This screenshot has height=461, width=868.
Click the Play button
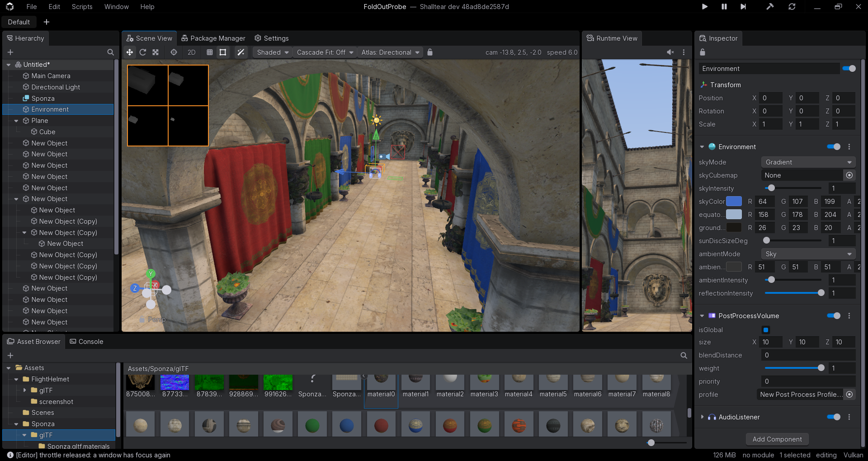point(705,7)
